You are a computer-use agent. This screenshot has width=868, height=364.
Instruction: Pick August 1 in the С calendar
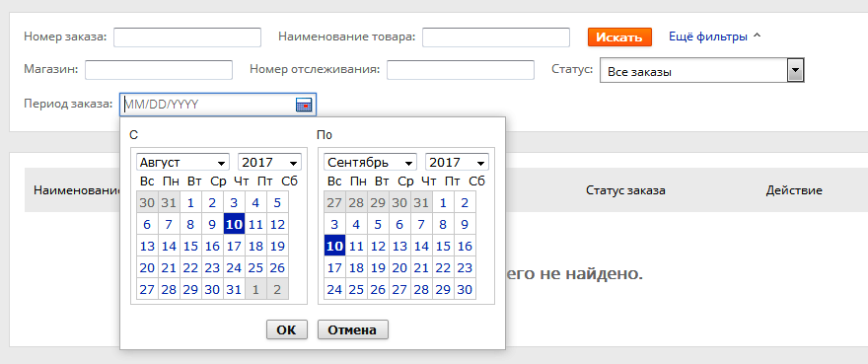(190, 203)
